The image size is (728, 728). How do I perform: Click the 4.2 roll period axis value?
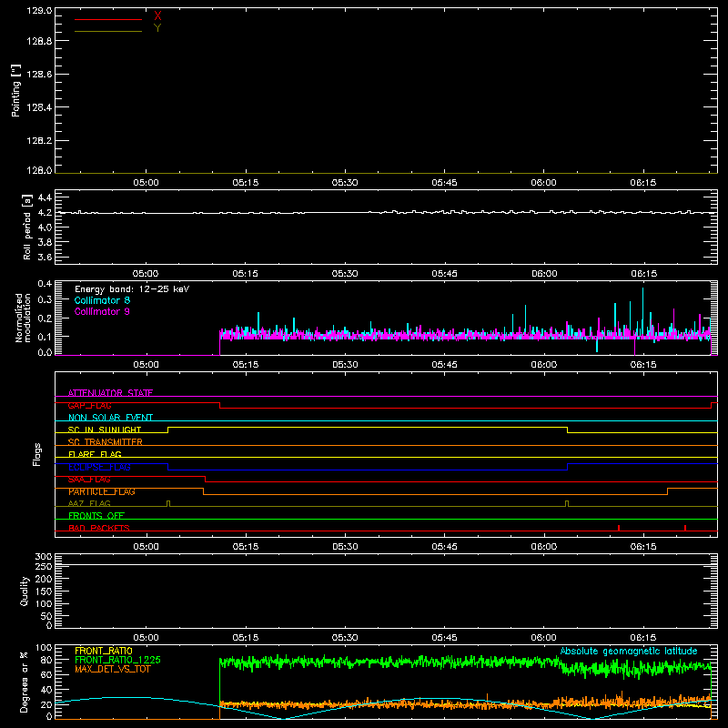[45, 213]
